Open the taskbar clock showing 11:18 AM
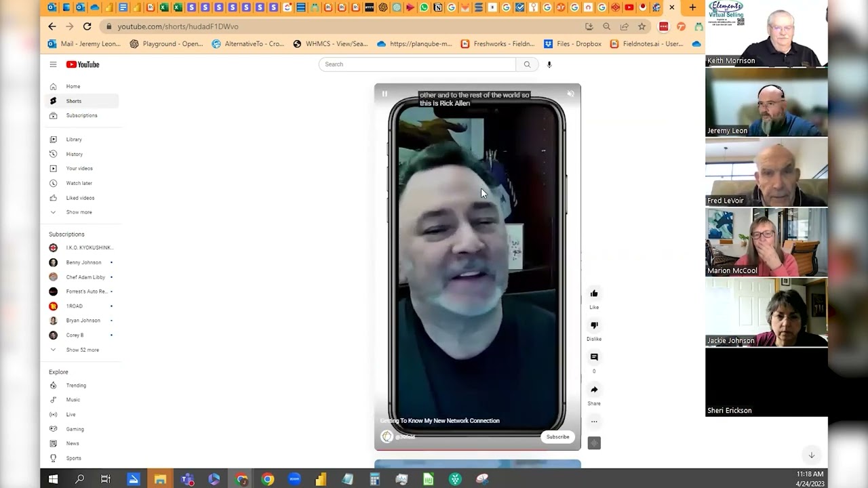The image size is (868, 488). pos(810,479)
